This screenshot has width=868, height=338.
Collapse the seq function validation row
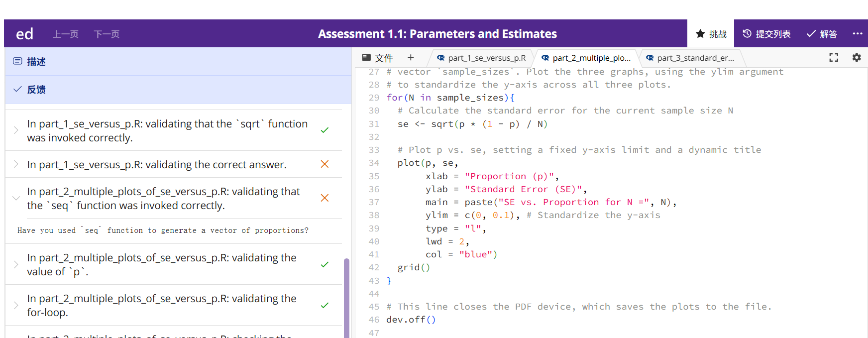pos(174,198)
